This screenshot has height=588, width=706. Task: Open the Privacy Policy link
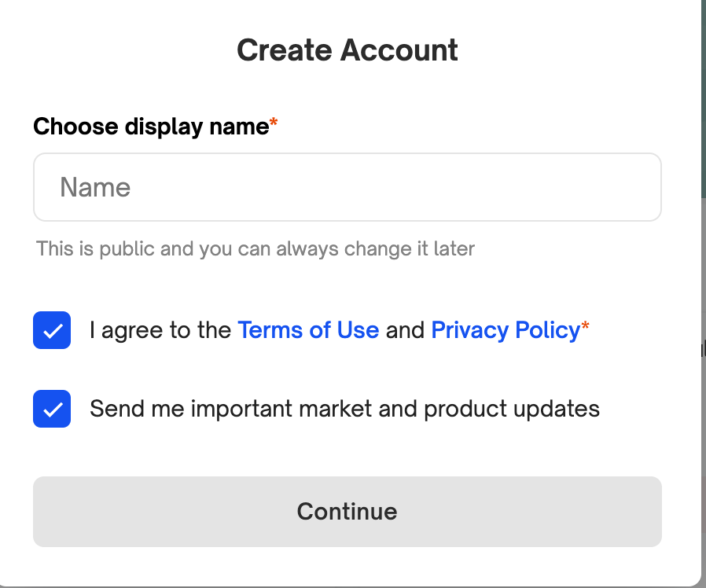[506, 330]
